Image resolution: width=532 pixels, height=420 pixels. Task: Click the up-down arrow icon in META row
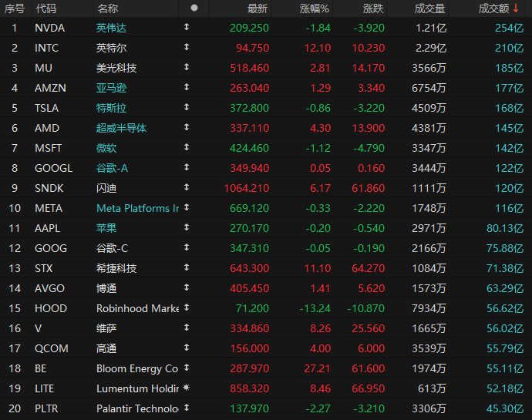[187, 207]
